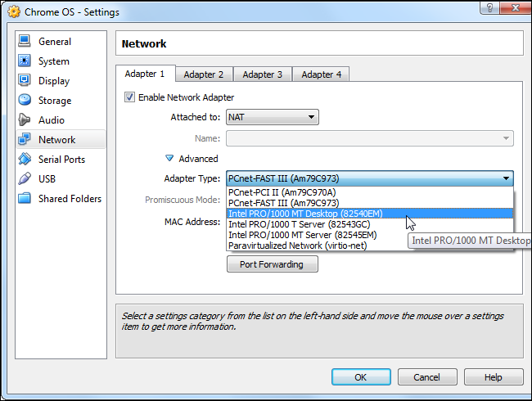Click the Cancel button
532x401 pixels.
pyautogui.click(x=427, y=377)
